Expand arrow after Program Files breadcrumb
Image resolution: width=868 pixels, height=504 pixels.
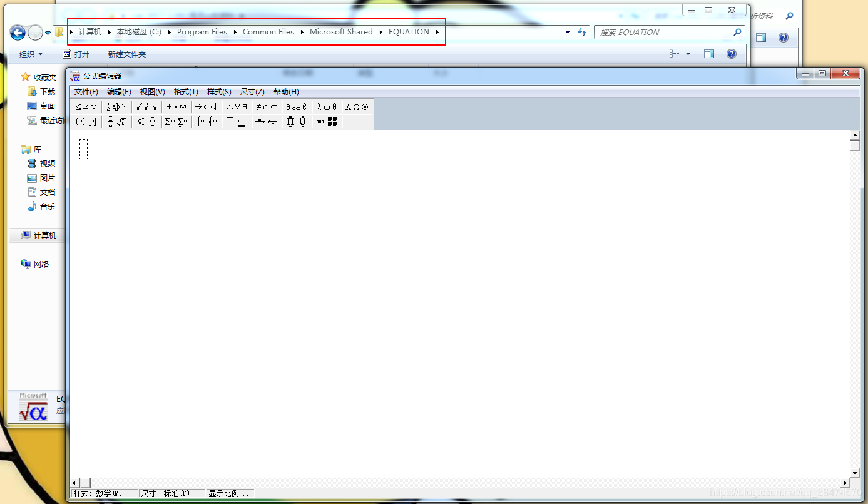(x=235, y=32)
